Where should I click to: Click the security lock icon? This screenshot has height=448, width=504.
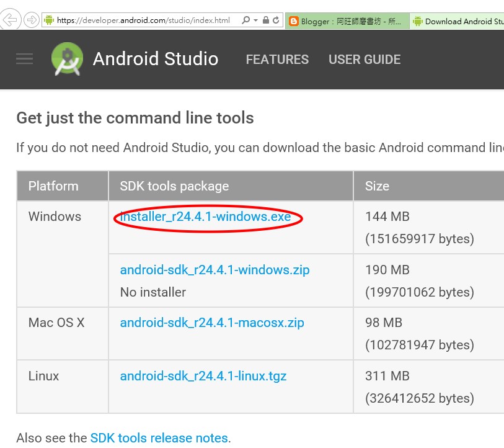click(266, 20)
